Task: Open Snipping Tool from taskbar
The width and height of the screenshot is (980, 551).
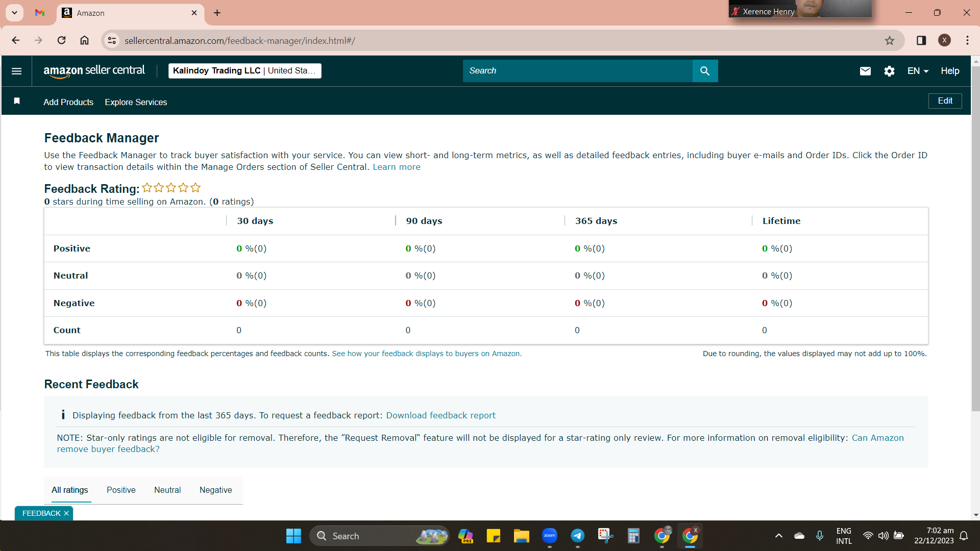Action: [605, 536]
